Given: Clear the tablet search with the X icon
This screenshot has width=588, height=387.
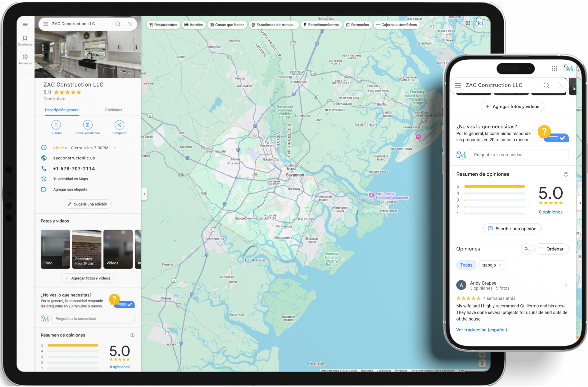Looking at the screenshot, I should point(130,24).
